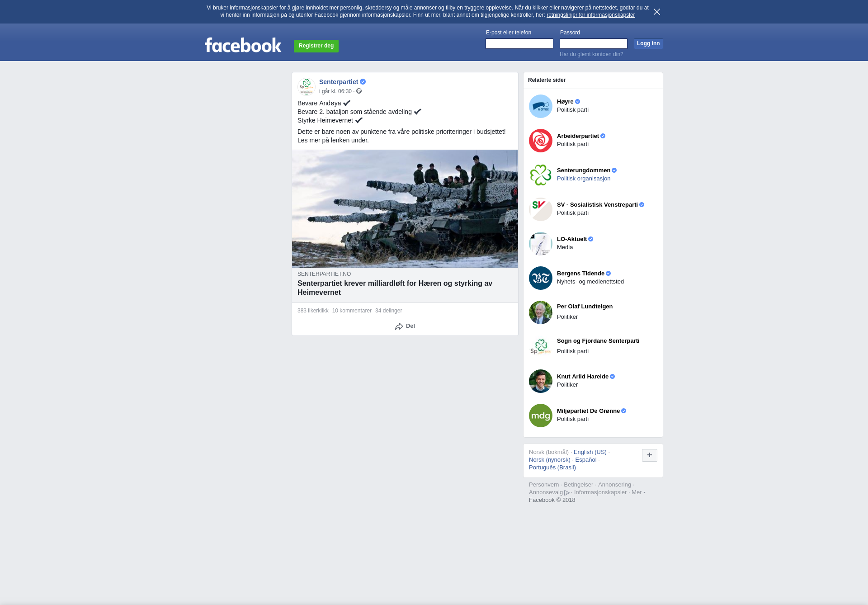Image resolution: width=868 pixels, height=605 pixels.
Task: Open Har du glemt kontoen din link
Action: coord(591,54)
